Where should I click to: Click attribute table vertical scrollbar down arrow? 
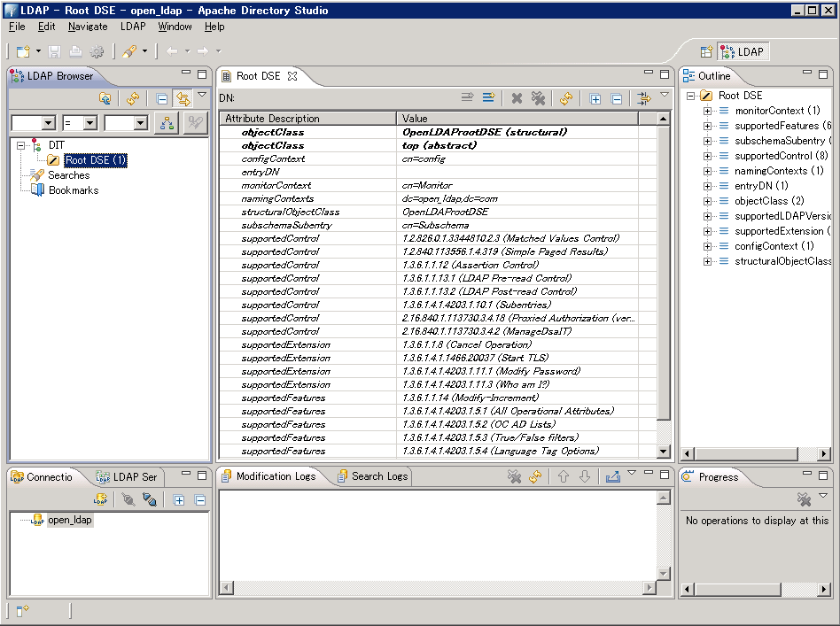pos(663,451)
